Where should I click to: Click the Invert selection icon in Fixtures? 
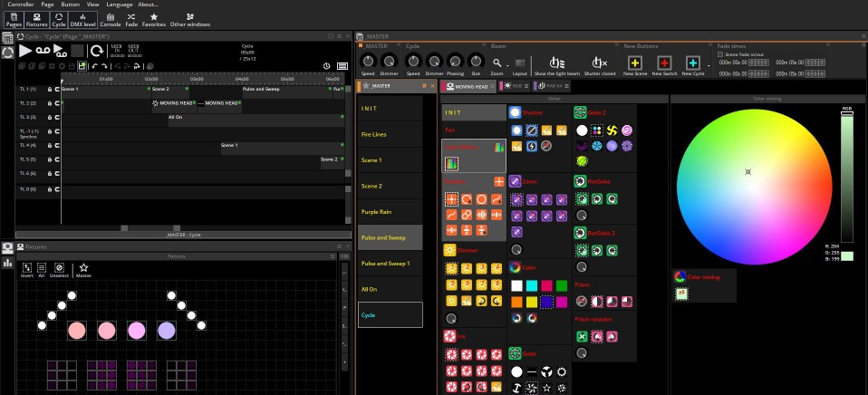(x=25, y=268)
